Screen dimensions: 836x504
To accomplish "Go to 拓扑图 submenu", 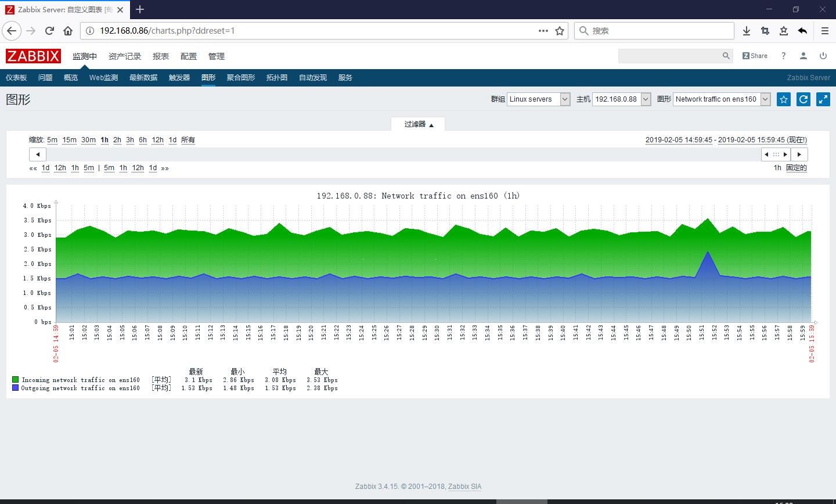I will pyautogui.click(x=277, y=78).
